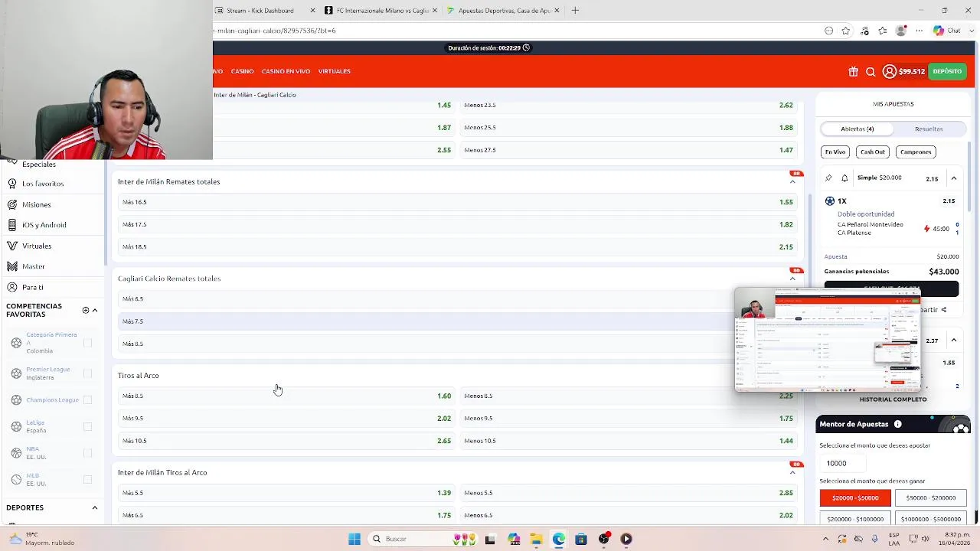Open the Windows Start button
Screen dimensions: 980x551
click(x=354, y=539)
